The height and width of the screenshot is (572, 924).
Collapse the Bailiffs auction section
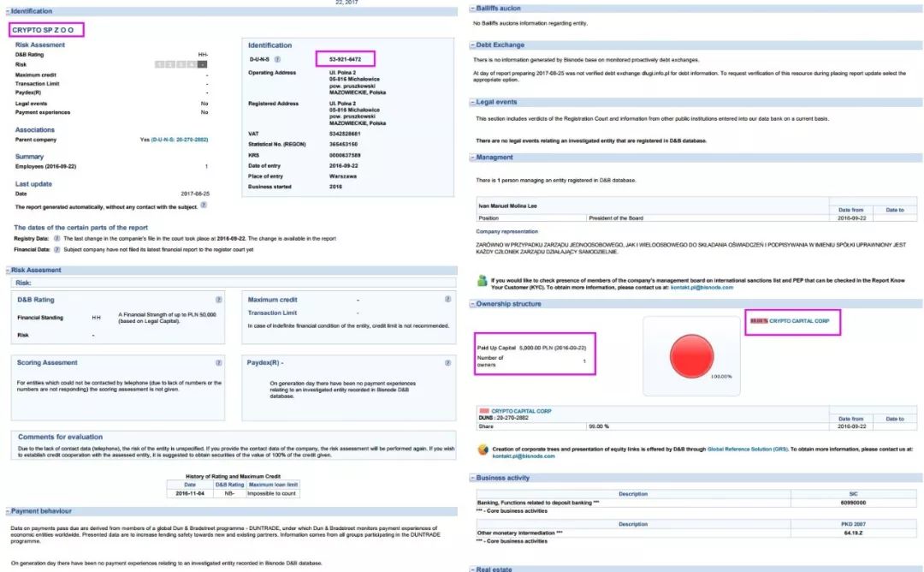[472, 9]
